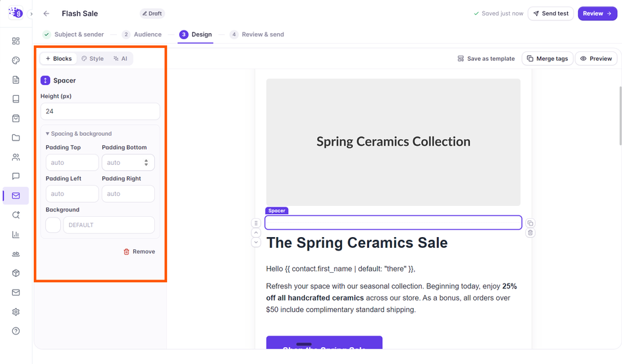Click the 'Hello {{ contact.first_name' greeting line
622x364 pixels.
tap(341, 269)
